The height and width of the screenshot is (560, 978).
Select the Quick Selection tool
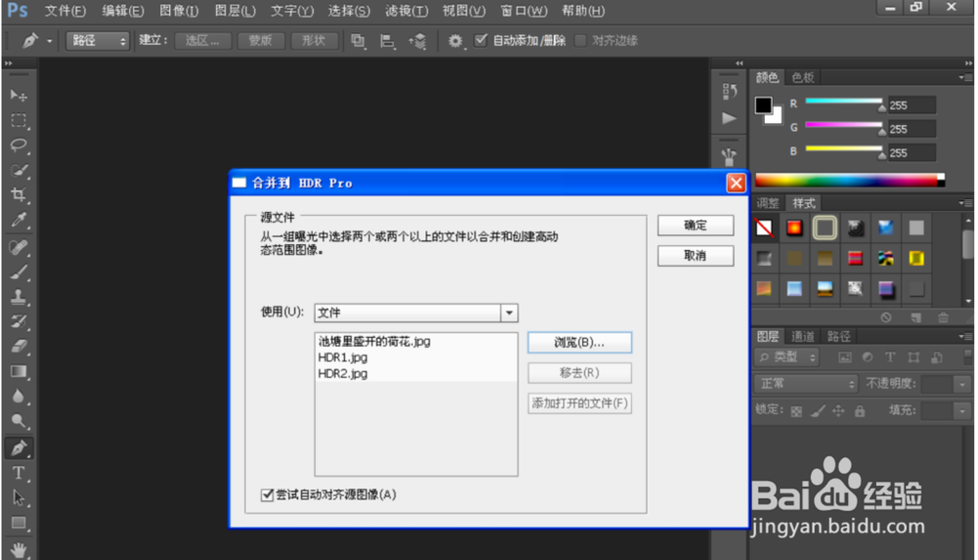[x=19, y=170]
